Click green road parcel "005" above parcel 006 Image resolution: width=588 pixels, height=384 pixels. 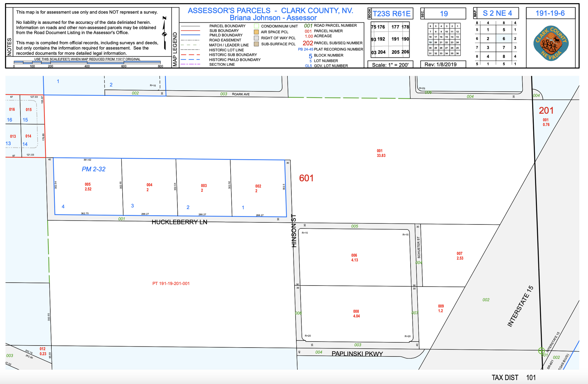(x=355, y=226)
